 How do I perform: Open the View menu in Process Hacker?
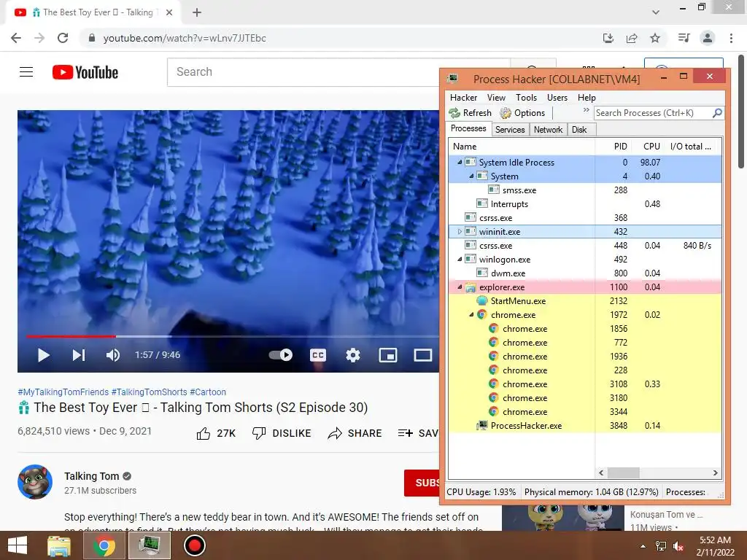496,97
